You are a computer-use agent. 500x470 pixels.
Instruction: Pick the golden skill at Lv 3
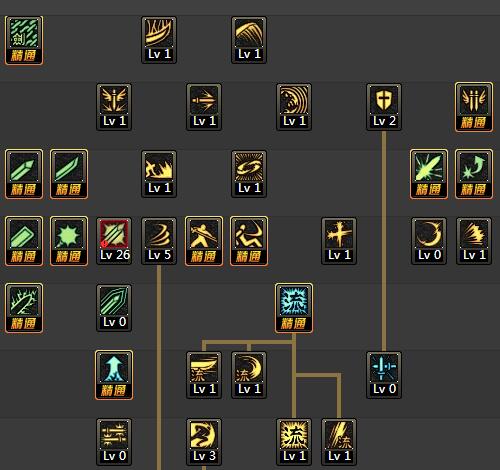click(204, 442)
